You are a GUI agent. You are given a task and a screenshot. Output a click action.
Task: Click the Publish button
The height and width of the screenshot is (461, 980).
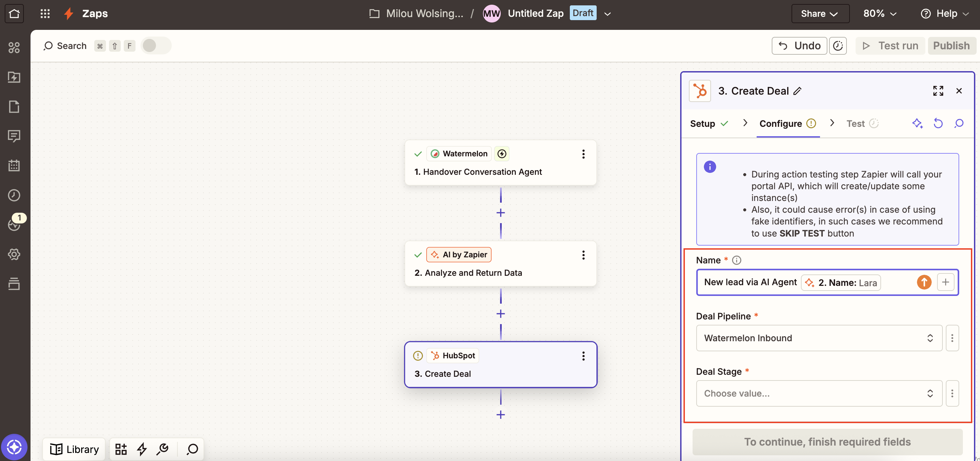951,45
